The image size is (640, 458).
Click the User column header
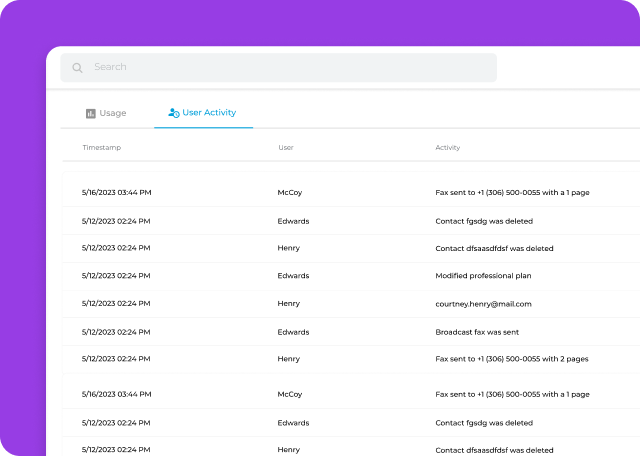pyautogui.click(x=286, y=147)
